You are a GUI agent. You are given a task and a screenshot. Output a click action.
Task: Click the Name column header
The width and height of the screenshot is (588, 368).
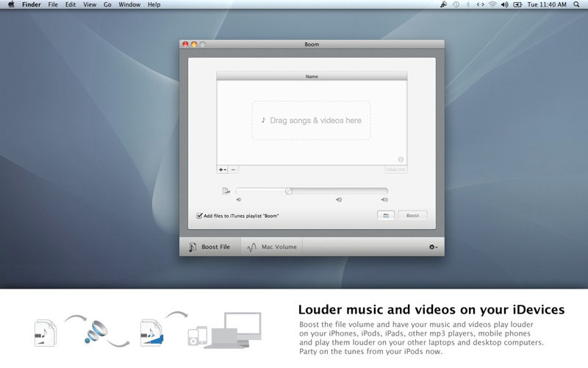[x=312, y=77]
